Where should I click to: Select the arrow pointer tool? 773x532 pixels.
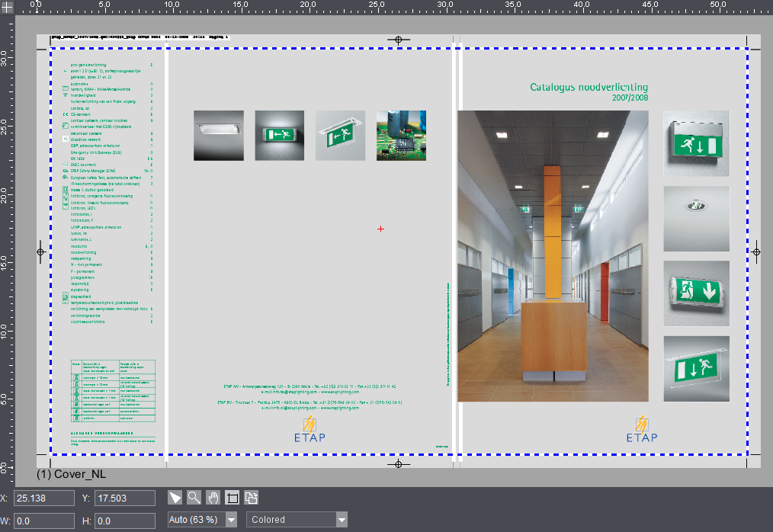click(x=176, y=498)
